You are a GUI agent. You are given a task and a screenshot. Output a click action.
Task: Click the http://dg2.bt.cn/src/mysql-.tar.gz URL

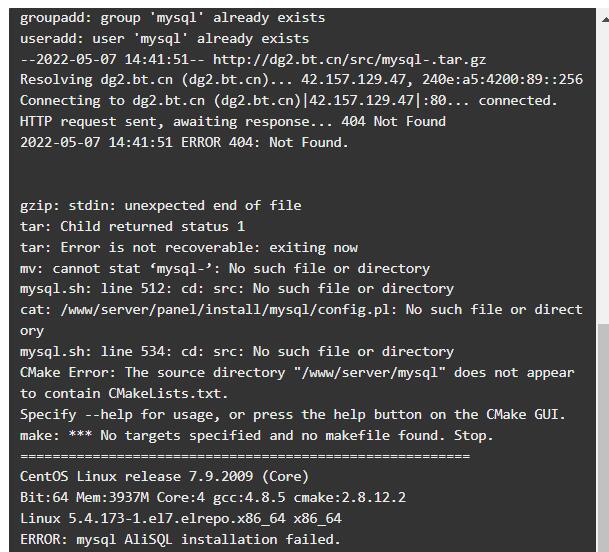click(349, 59)
